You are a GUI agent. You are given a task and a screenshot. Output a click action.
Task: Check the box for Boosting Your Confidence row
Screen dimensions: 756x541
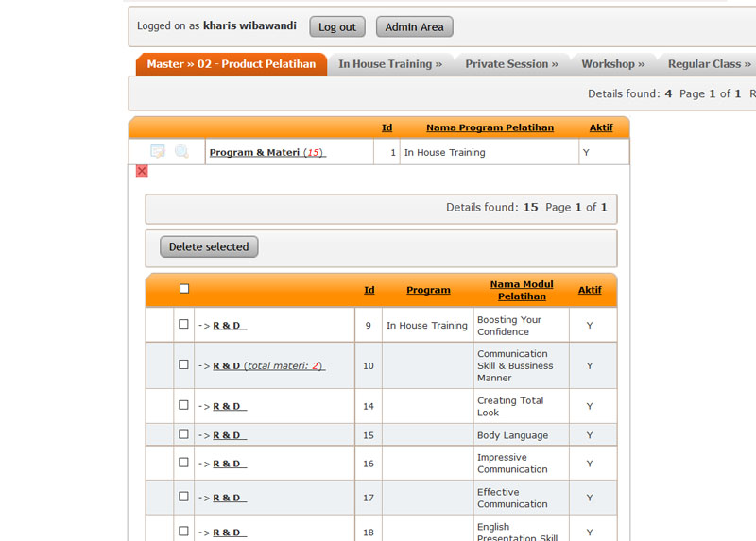click(x=184, y=325)
